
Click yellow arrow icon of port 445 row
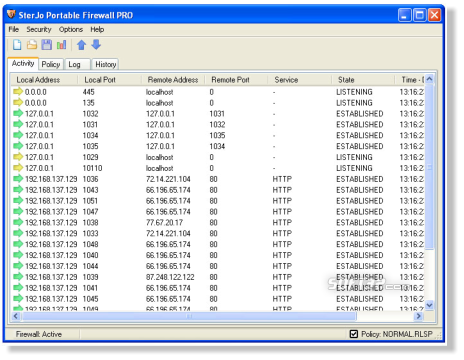18,91
